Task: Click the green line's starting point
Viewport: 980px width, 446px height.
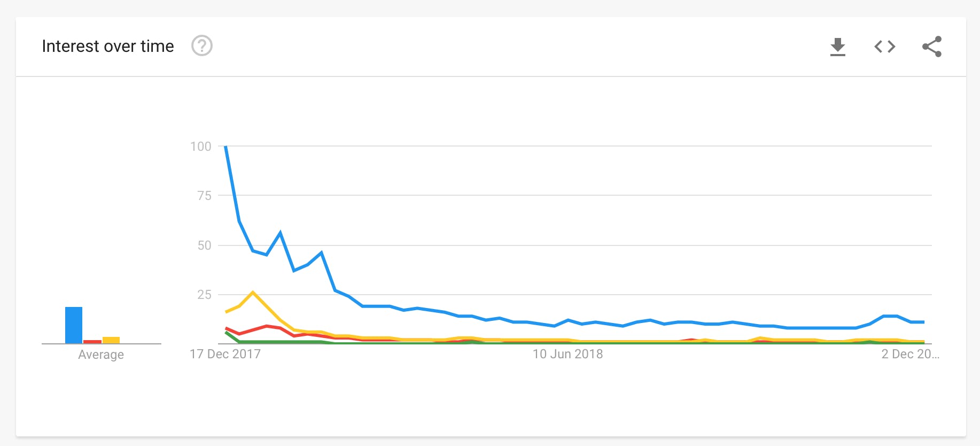Action: 227,333
